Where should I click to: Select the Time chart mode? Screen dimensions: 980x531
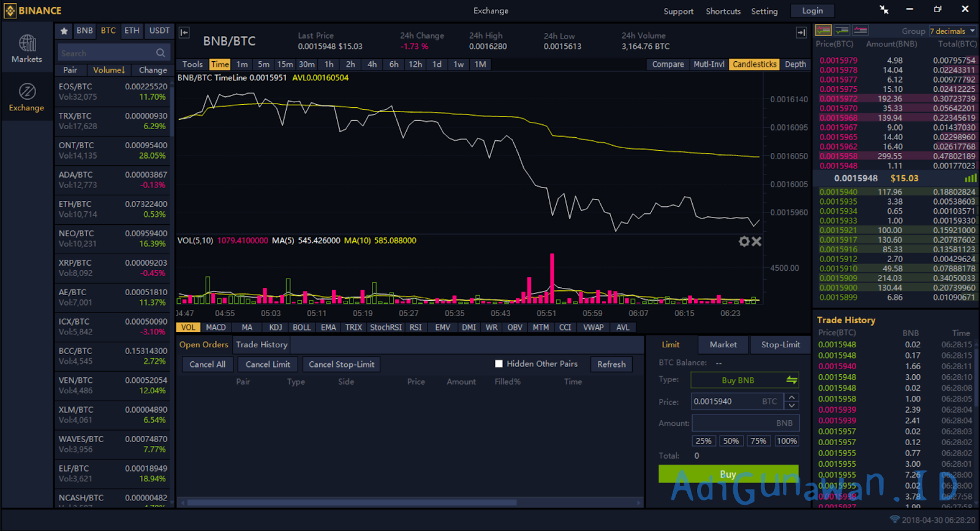coord(220,64)
